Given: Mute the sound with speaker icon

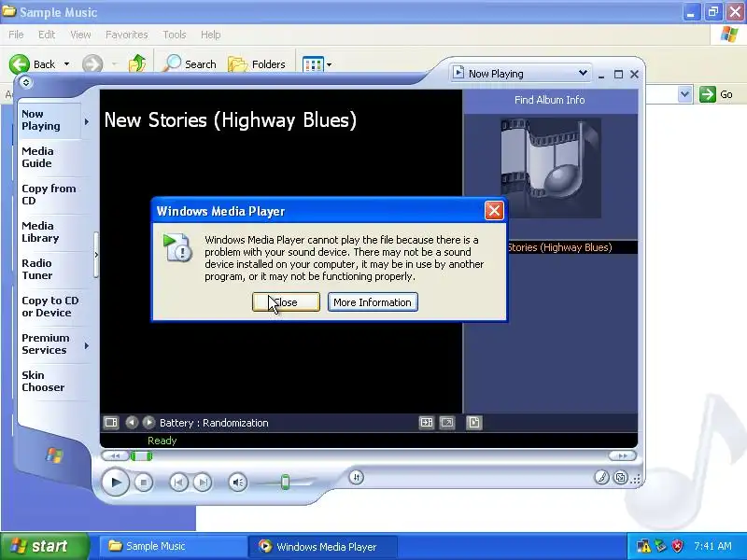Looking at the screenshot, I should coord(237,483).
